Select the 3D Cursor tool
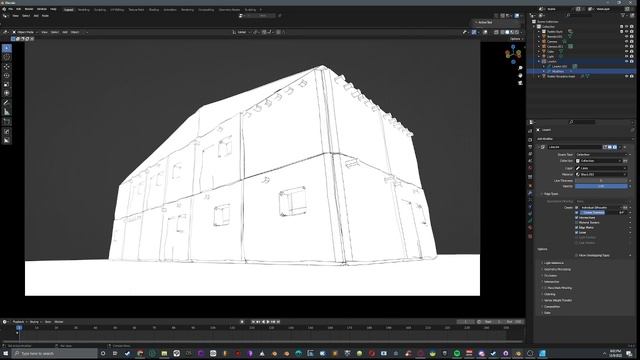The width and height of the screenshot is (640, 360). (7, 58)
